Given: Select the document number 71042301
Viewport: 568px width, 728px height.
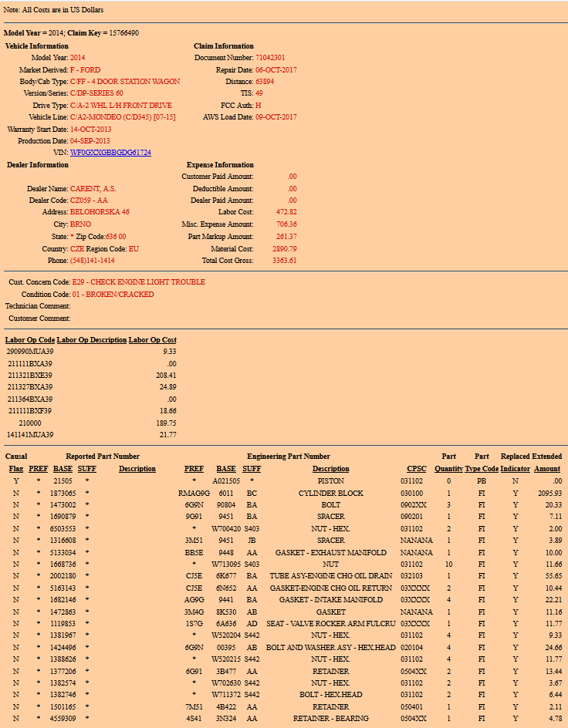Looking at the screenshot, I should pyautogui.click(x=270, y=58).
